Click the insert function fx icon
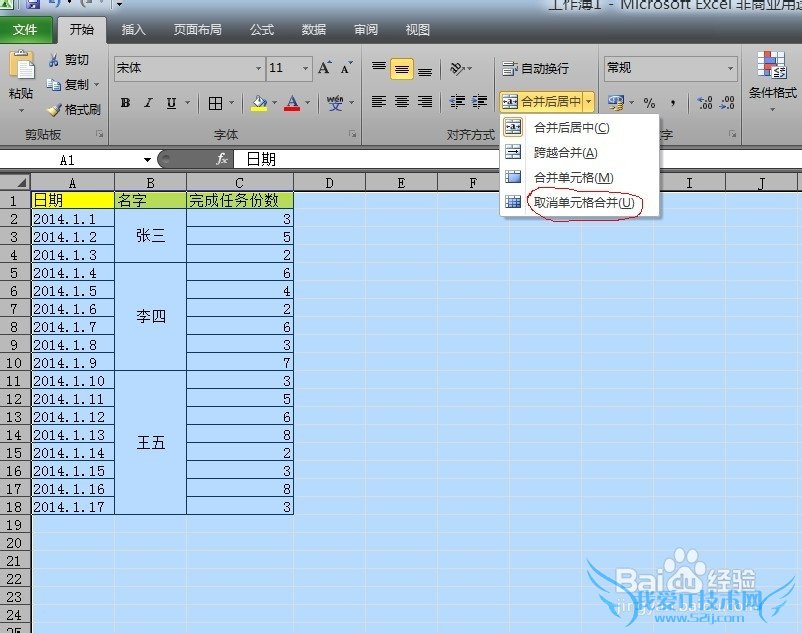Viewport: 802px width, 633px height. [x=222, y=159]
